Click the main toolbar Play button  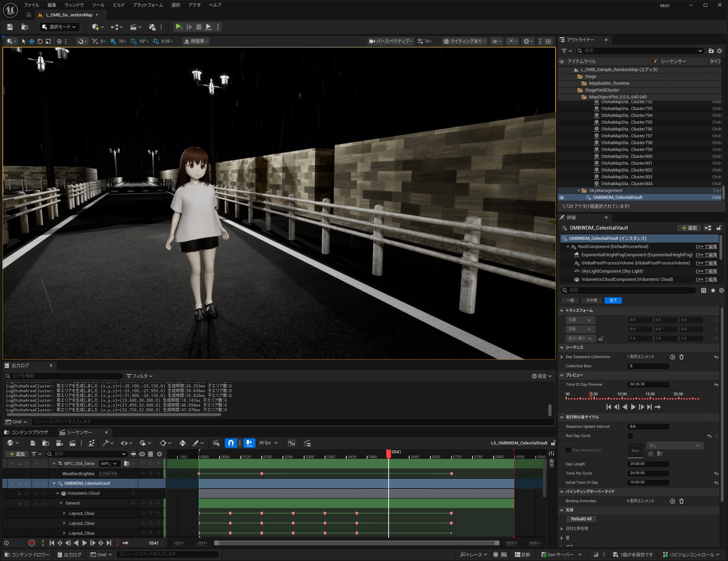click(179, 27)
